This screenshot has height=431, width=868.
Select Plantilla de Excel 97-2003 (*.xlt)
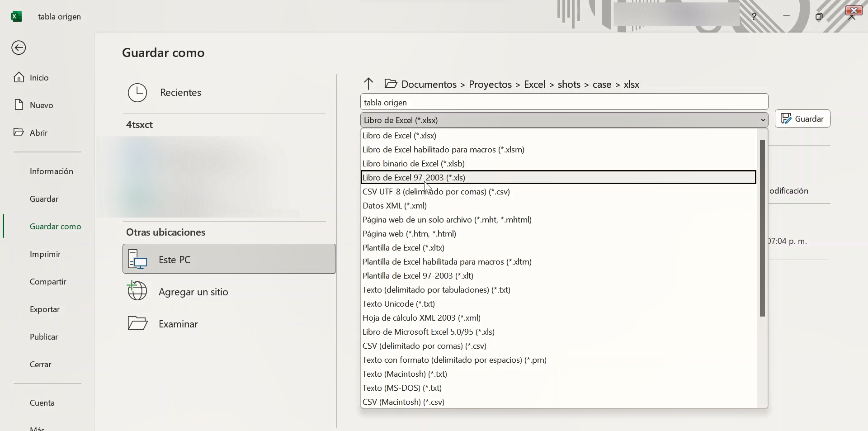(x=559, y=275)
